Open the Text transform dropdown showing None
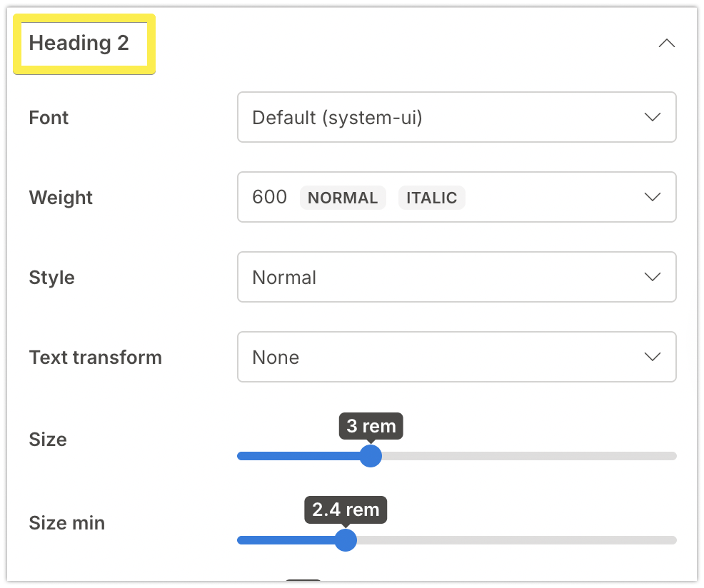 point(443,357)
